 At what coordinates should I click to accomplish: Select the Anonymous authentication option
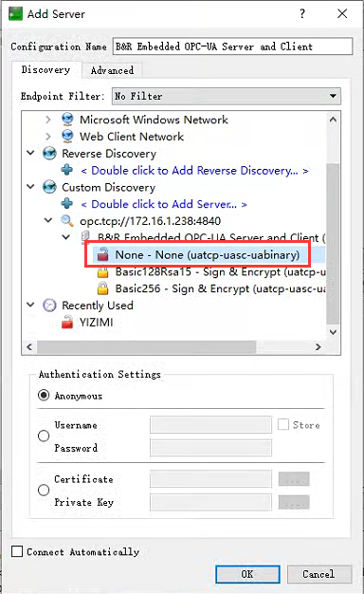click(44, 396)
